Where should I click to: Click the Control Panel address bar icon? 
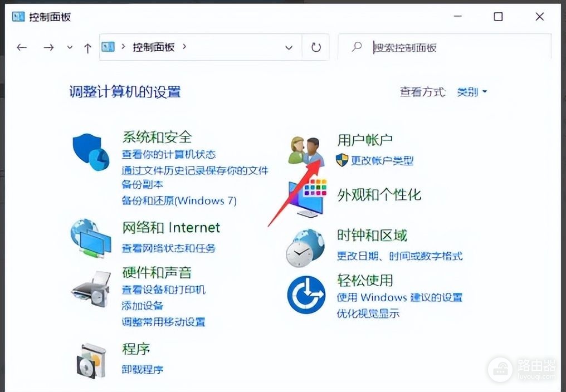(108, 47)
